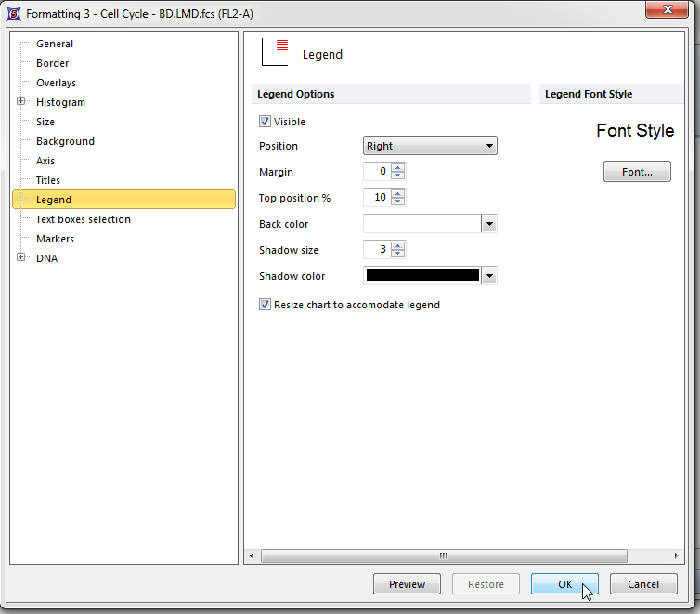This screenshot has height=614, width=700.
Task: Open the Position dropdown set to Right
Action: (x=430, y=146)
